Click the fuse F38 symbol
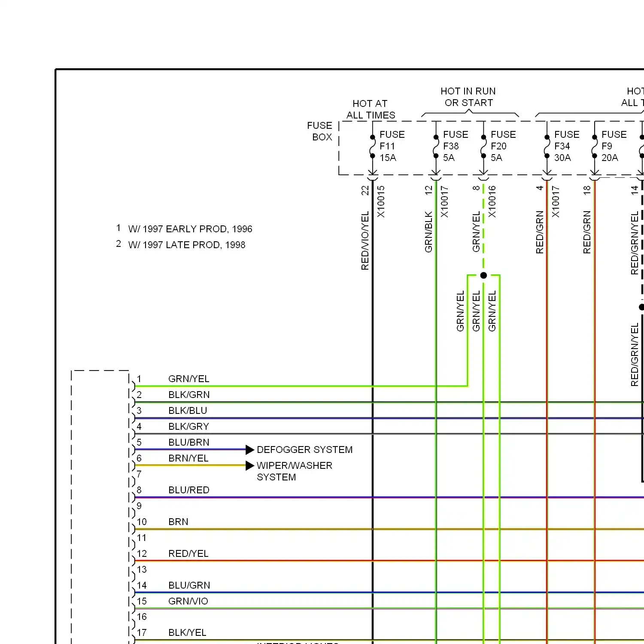This screenshot has width=644, height=644. (x=436, y=146)
